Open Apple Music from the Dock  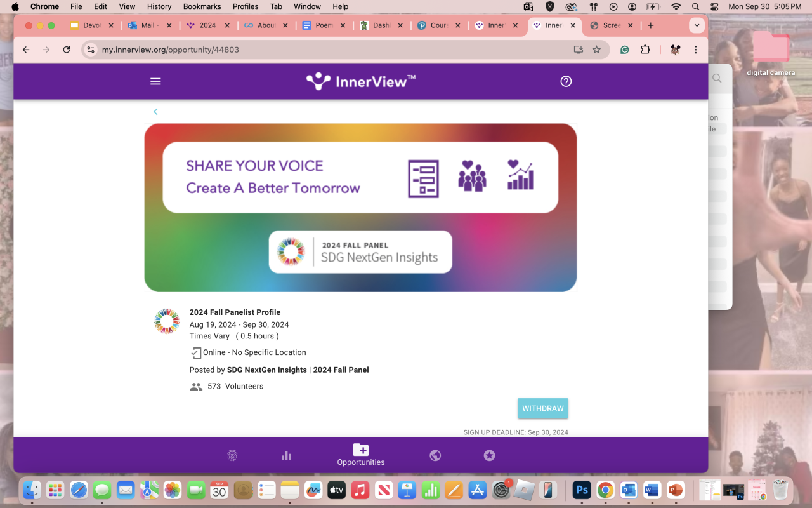[360, 490]
